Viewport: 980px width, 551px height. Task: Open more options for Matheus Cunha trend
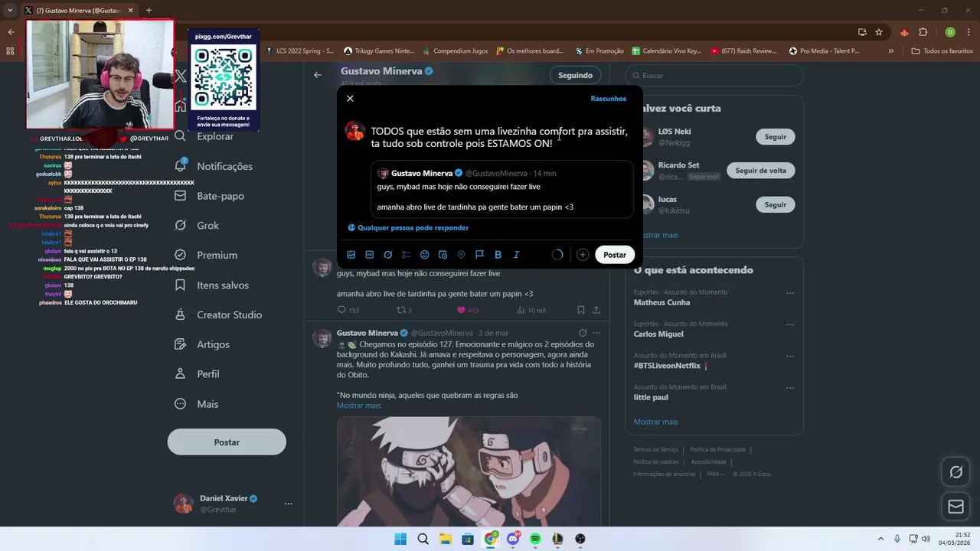[790, 293]
